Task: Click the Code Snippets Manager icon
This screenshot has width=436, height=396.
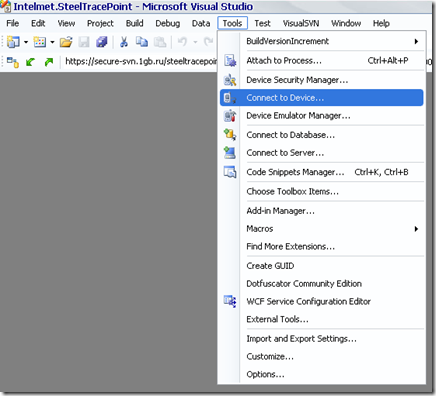Action: tap(230, 172)
